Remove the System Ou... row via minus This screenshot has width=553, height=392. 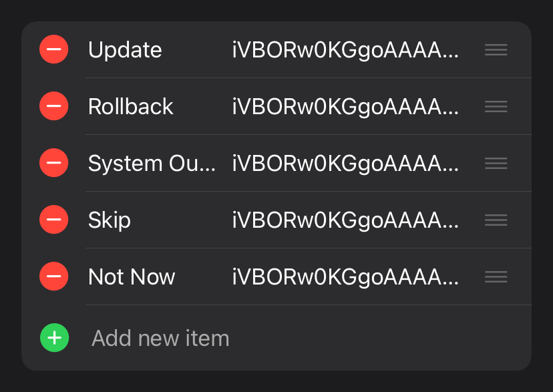[53, 163]
